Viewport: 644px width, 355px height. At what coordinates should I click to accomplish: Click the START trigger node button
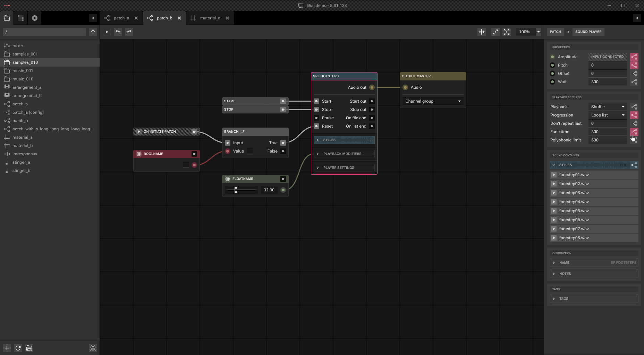click(283, 101)
